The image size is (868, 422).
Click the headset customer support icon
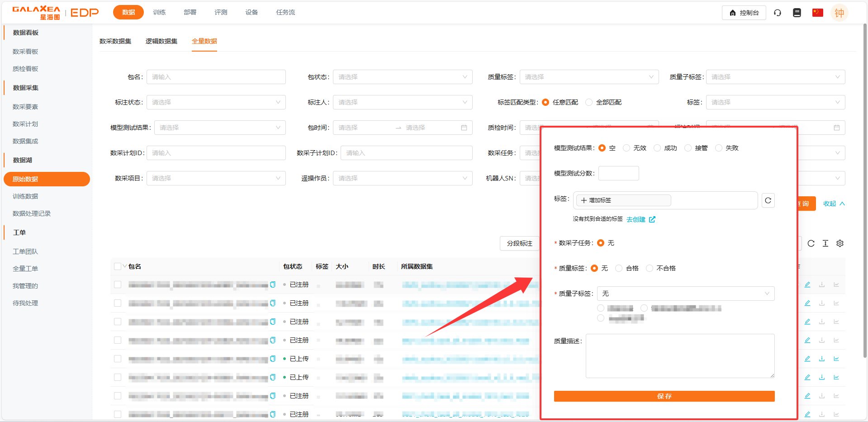(x=778, y=13)
